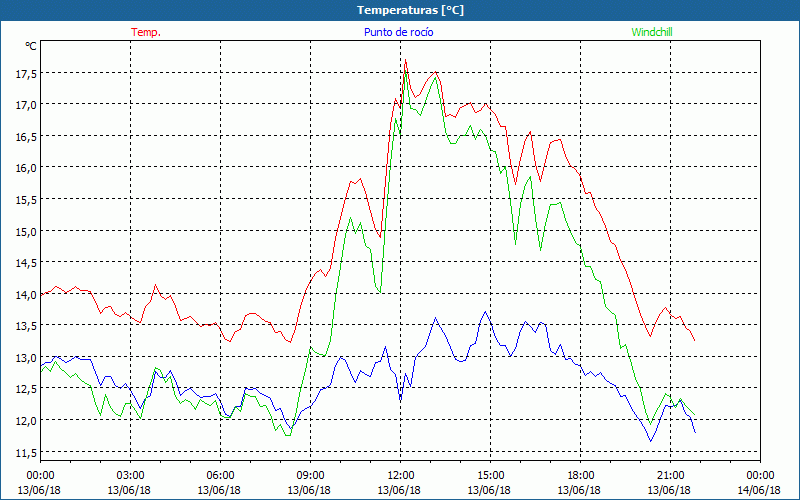Screen dimensions: 800x500
Task: Click the 14,5 y-axis value
Action: pos(27,263)
